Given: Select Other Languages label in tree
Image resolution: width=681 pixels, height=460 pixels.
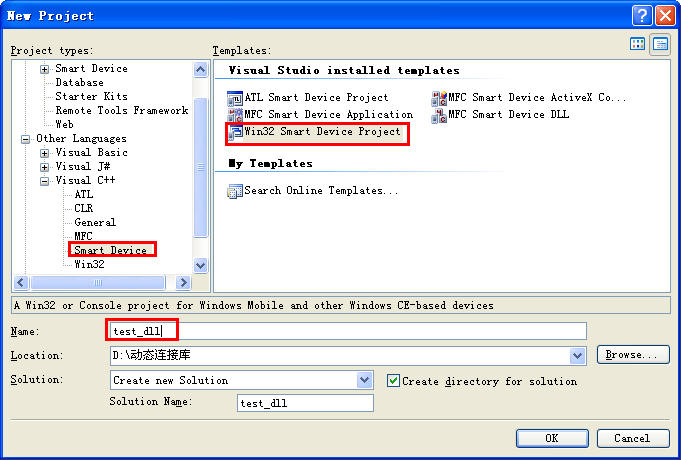Looking at the screenshot, I should click(81, 139).
